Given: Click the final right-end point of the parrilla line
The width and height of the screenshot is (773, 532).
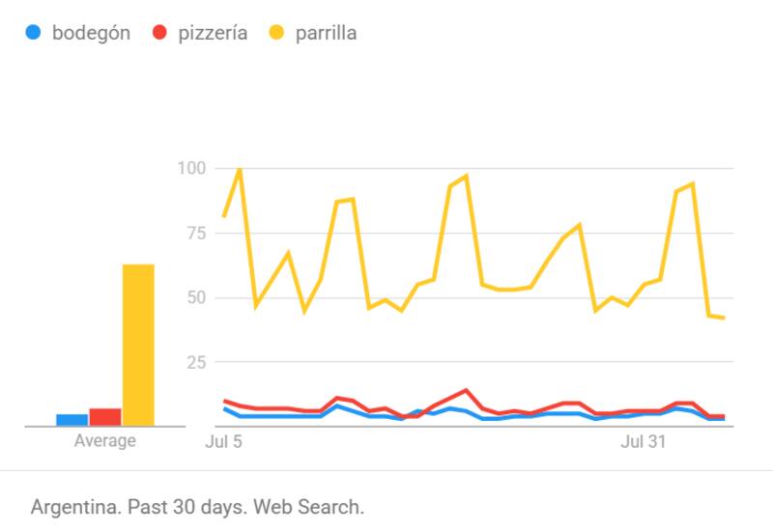Looking at the screenshot, I should [x=724, y=318].
